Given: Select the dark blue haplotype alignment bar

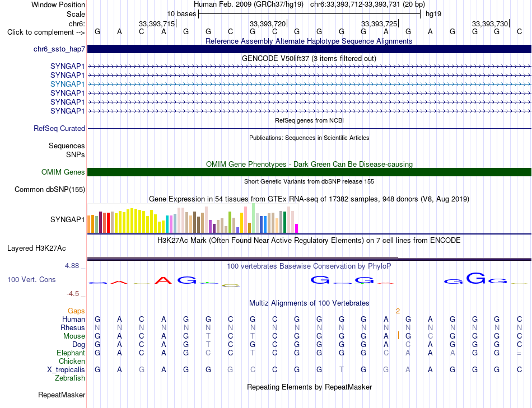Looking at the screenshot, I should tap(309, 49).
